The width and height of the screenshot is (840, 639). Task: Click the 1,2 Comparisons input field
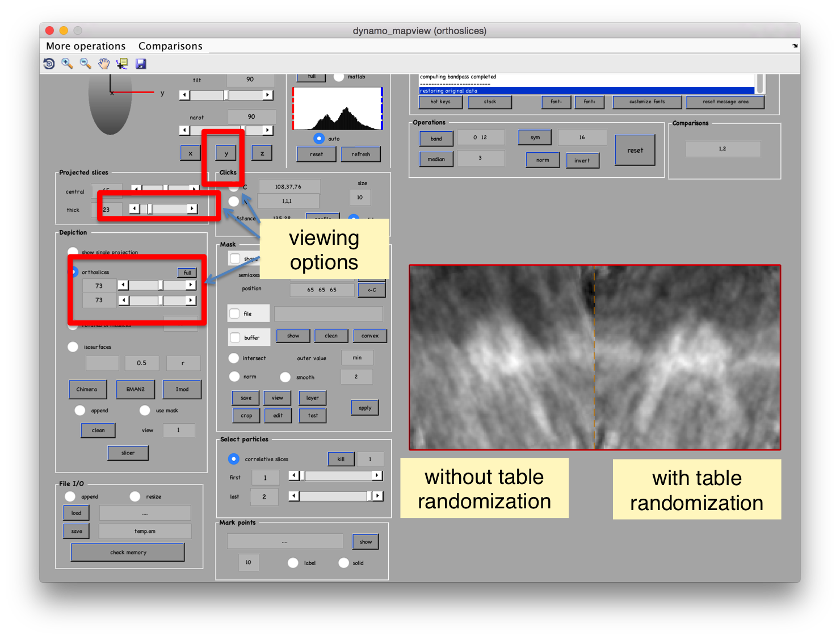pyautogui.click(x=723, y=149)
